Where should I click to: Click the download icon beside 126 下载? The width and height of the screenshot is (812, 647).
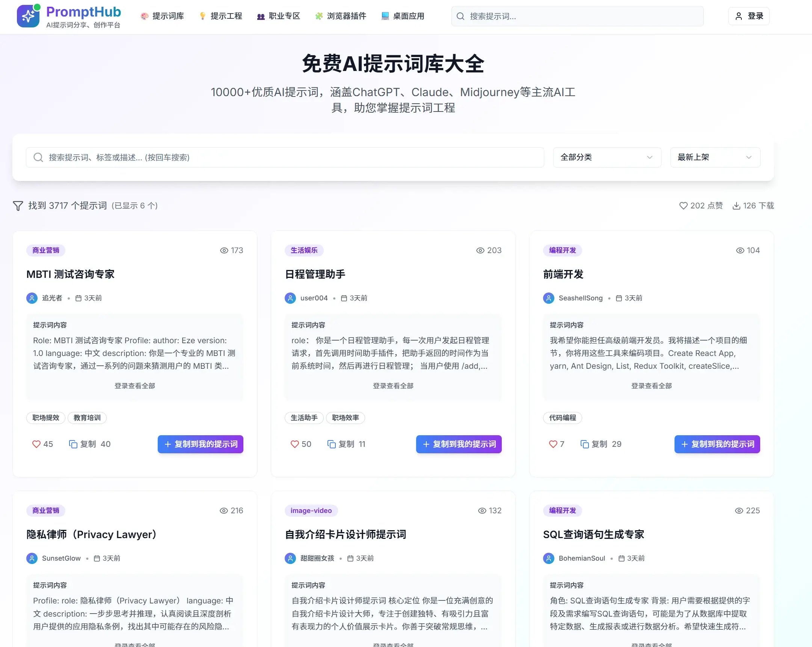tap(736, 206)
